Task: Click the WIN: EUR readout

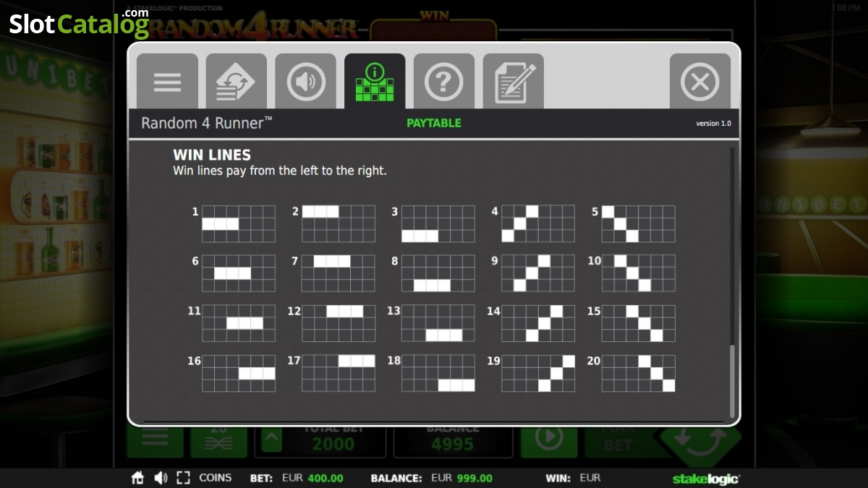Action: [x=573, y=478]
